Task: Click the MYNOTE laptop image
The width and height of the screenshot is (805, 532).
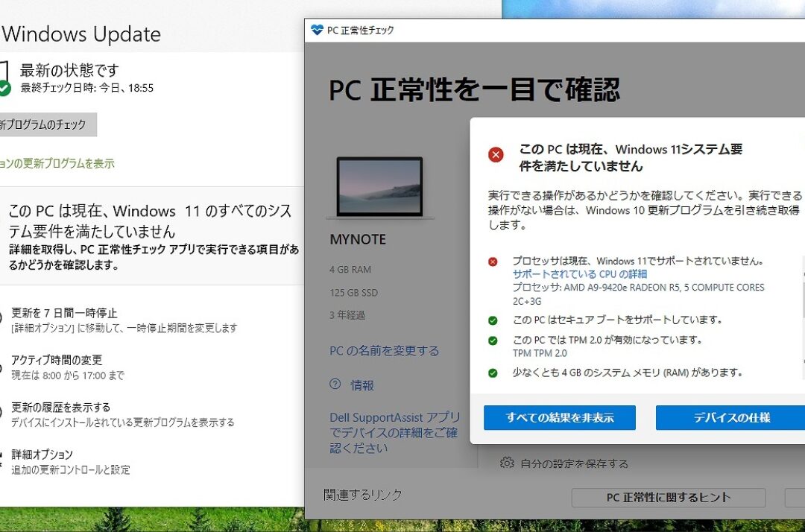Action: click(x=380, y=187)
